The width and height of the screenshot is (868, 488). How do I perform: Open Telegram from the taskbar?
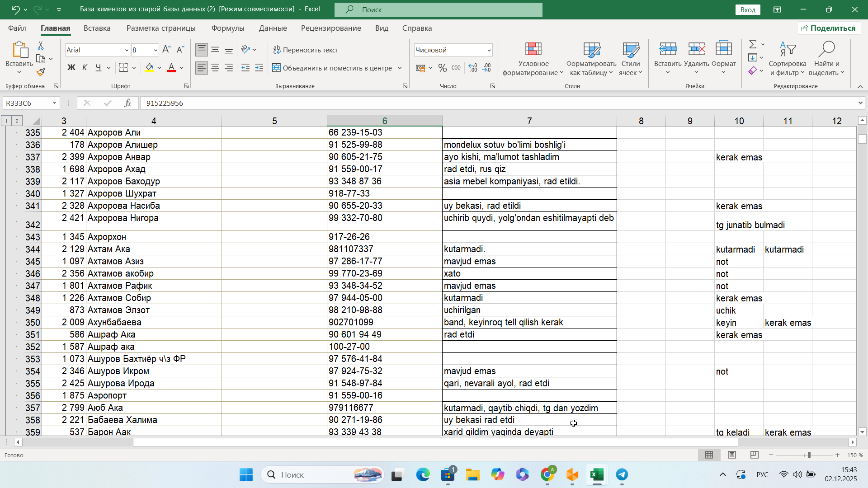pyautogui.click(x=622, y=474)
